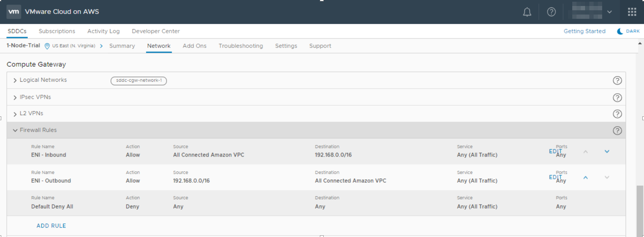
Task: Click the scrollbar up arrow
Action: pyautogui.click(x=640, y=43)
